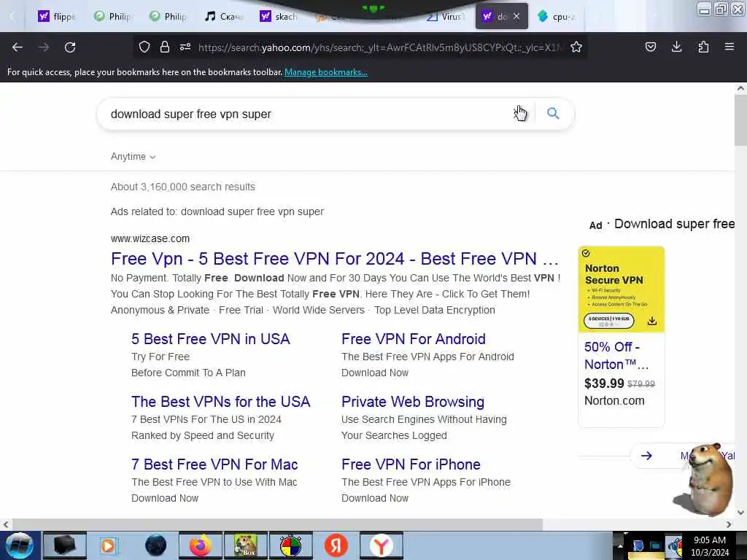Image resolution: width=747 pixels, height=560 pixels.
Task: Open the Box hamster taskbar icon
Action: 245,545
